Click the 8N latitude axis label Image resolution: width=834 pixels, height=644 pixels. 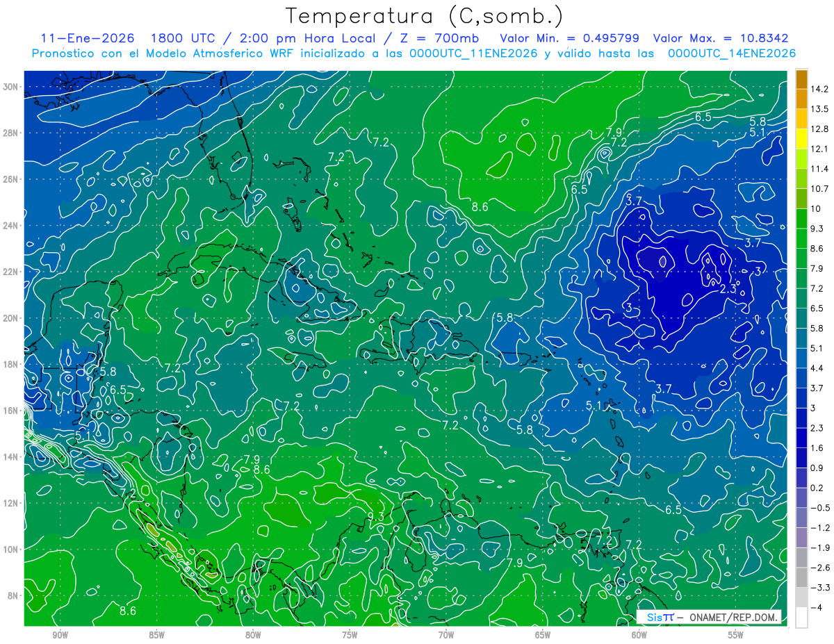coord(14,595)
